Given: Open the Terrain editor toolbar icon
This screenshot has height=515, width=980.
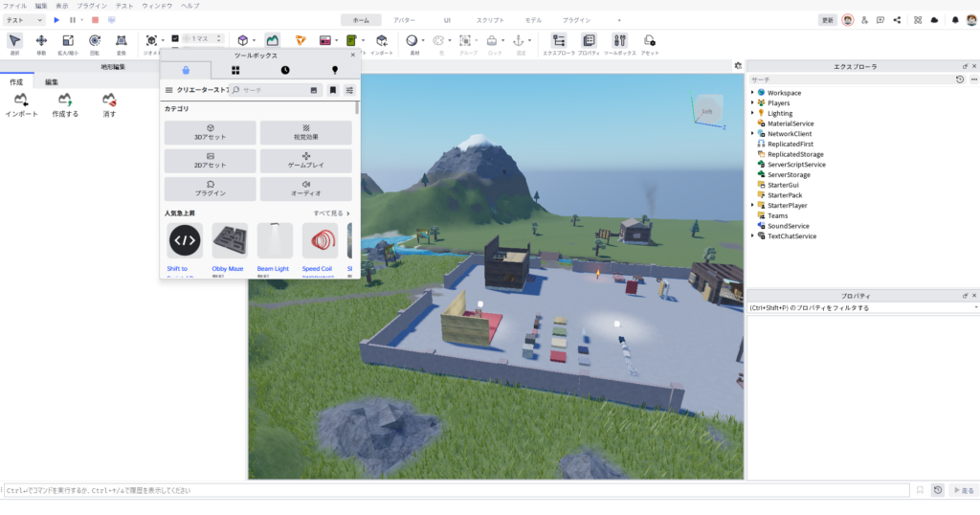Looking at the screenshot, I should tap(273, 40).
